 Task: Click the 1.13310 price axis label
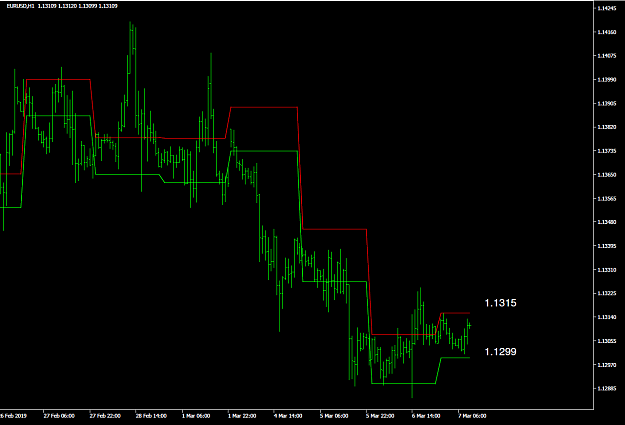[607, 270]
